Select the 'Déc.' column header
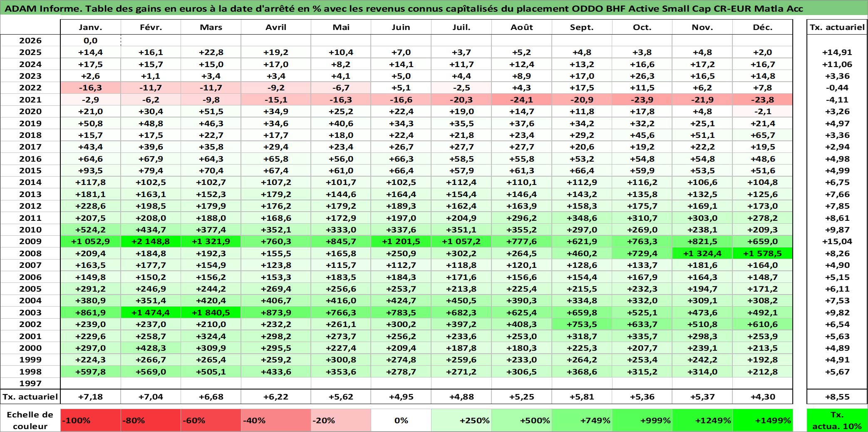This screenshot has height=432, width=868. click(x=763, y=27)
